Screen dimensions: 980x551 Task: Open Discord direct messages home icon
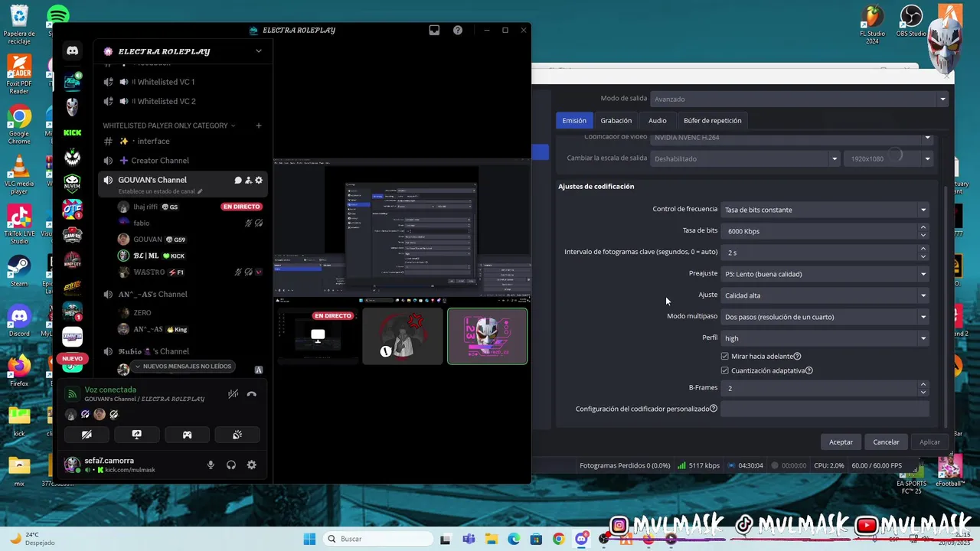coord(72,51)
